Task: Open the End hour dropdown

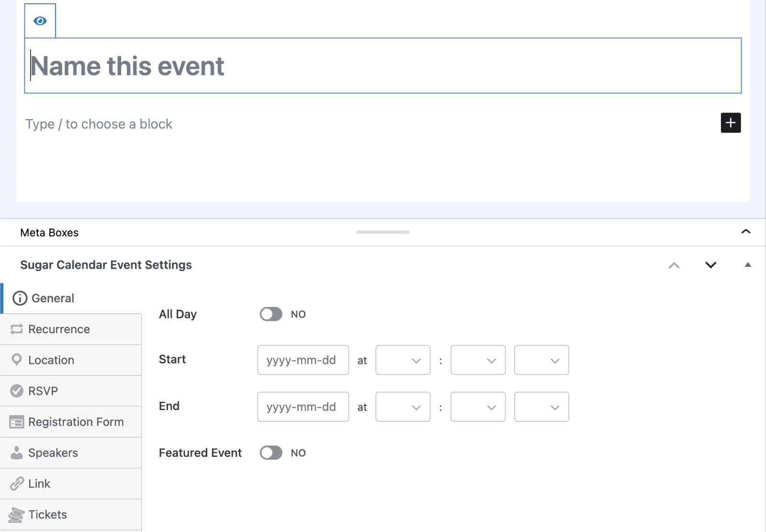Action: [x=403, y=407]
